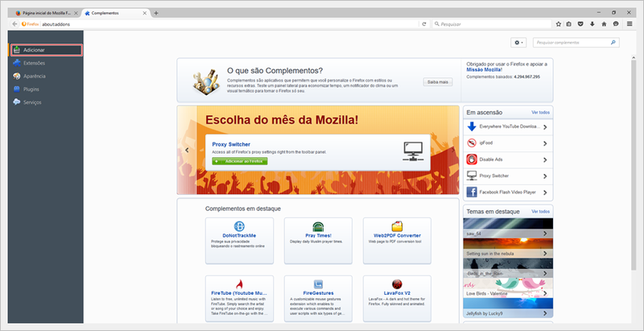Open the bookmarks list icon
The width and height of the screenshot is (644, 331).
(x=569, y=24)
